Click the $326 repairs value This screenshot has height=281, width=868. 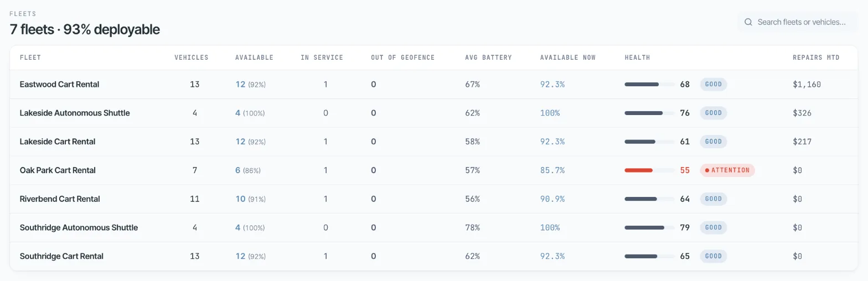pos(802,113)
